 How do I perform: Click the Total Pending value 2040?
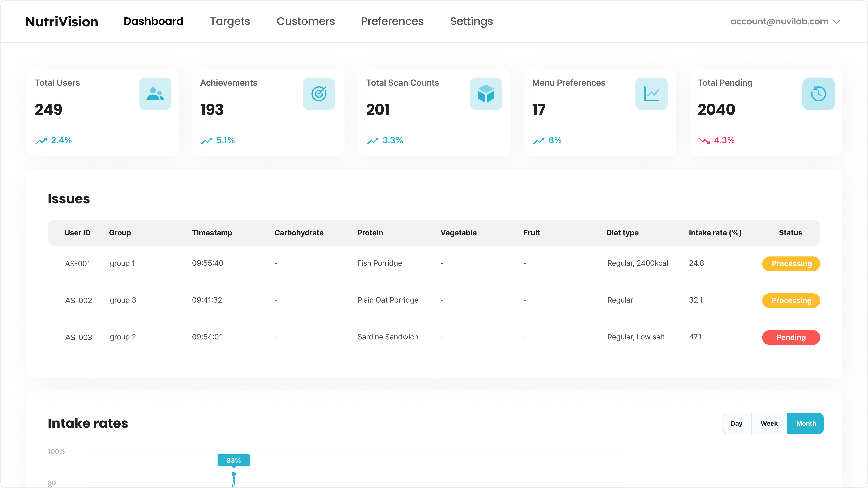pyautogui.click(x=716, y=110)
